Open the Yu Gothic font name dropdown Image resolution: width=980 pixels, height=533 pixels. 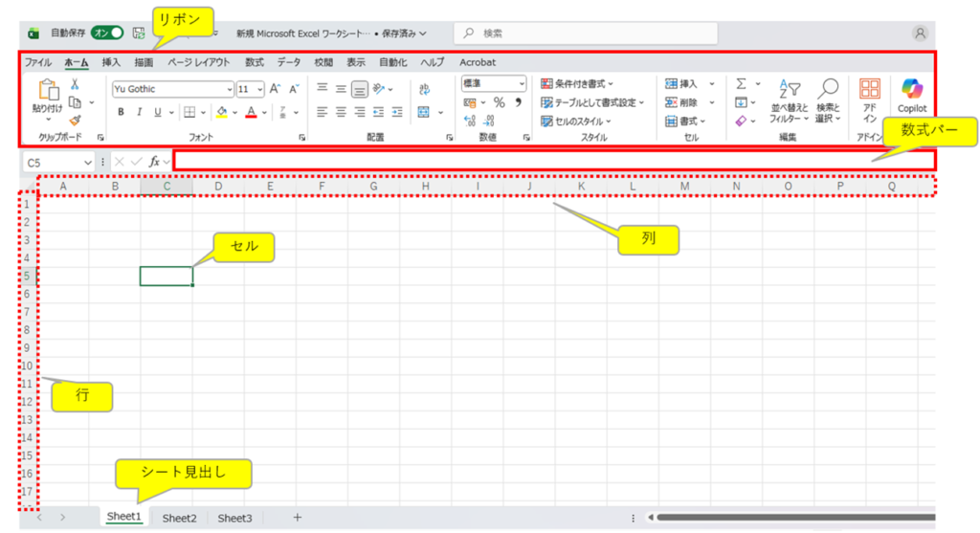[x=172, y=89]
